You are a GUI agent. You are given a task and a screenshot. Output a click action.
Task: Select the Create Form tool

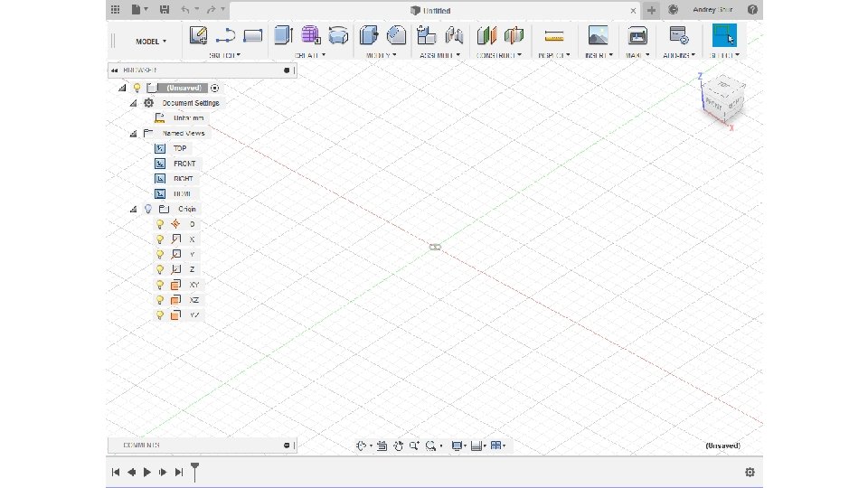click(310, 35)
